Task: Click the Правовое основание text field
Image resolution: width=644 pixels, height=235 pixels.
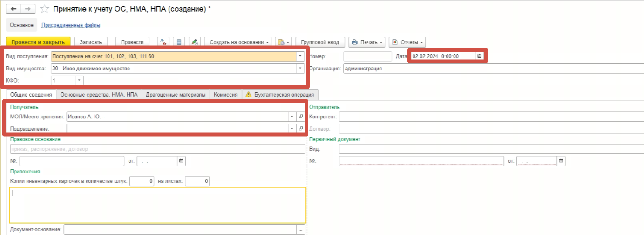Action: pyautogui.click(x=157, y=149)
